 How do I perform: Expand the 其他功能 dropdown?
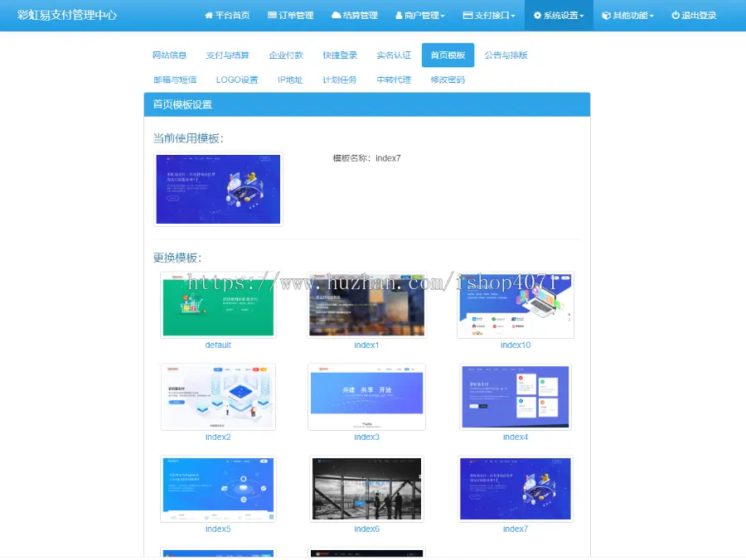click(627, 15)
